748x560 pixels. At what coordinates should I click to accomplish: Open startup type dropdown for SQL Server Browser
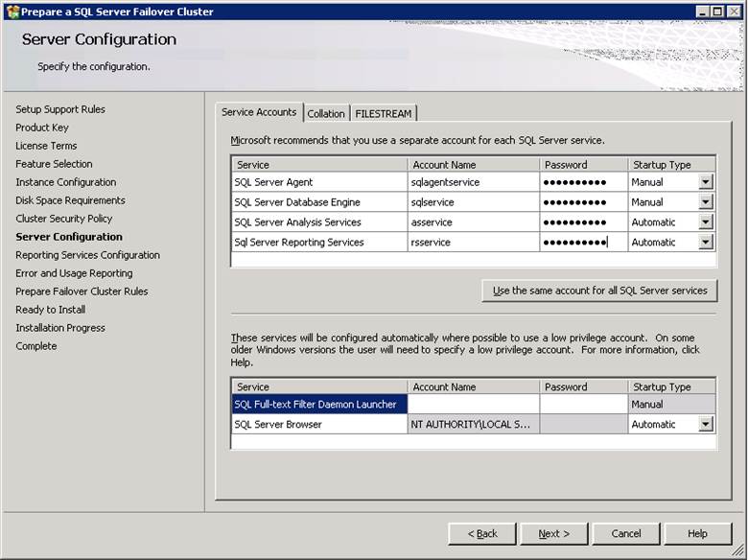point(706,424)
